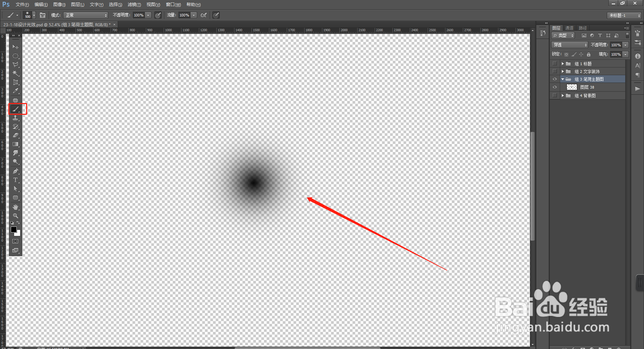The width and height of the screenshot is (644, 349).
Task: Expand the 组 4 背景图 group
Action: (x=563, y=95)
